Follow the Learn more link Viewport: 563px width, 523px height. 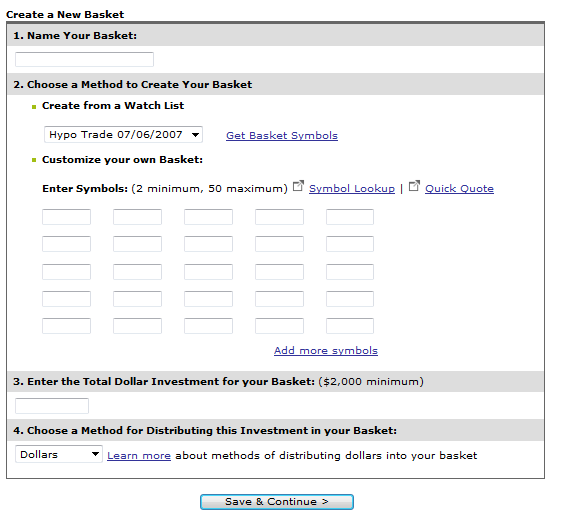point(139,456)
